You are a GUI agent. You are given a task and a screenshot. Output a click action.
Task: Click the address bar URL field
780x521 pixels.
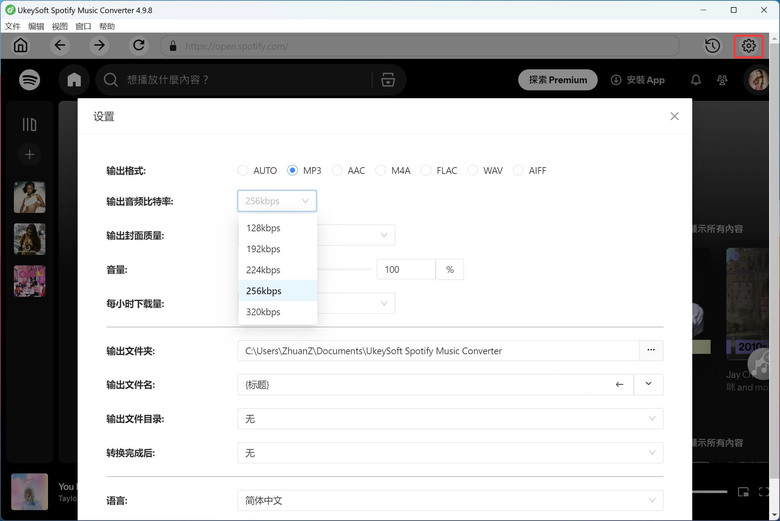coord(420,46)
